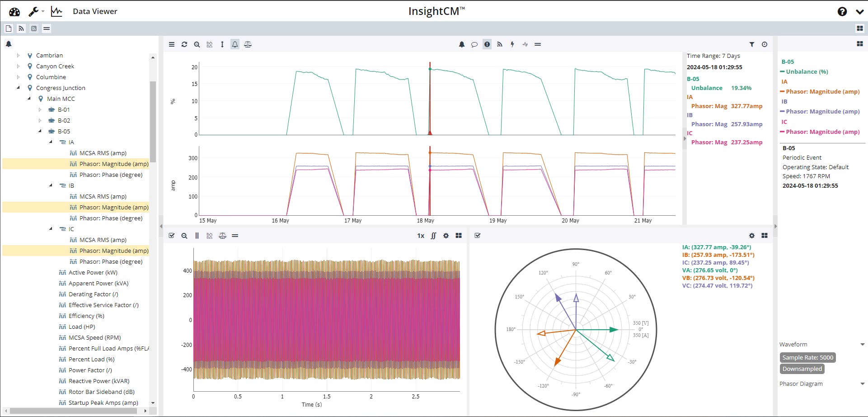Click the integrate icon in waveform toolbar
The height and width of the screenshot is (417, 868).
pos(433,236)
